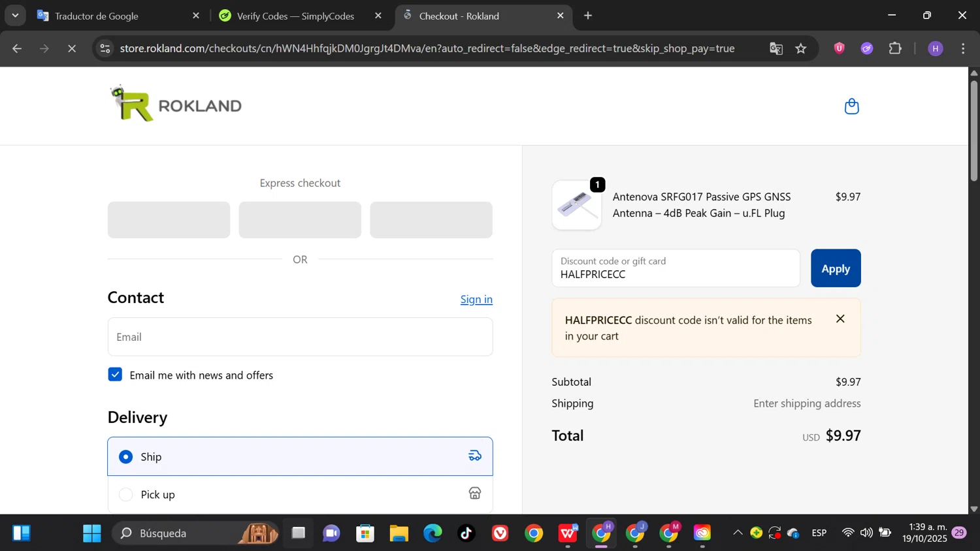Open the uBlock shield extension
The image size is (980, 551).
(840, 48)
